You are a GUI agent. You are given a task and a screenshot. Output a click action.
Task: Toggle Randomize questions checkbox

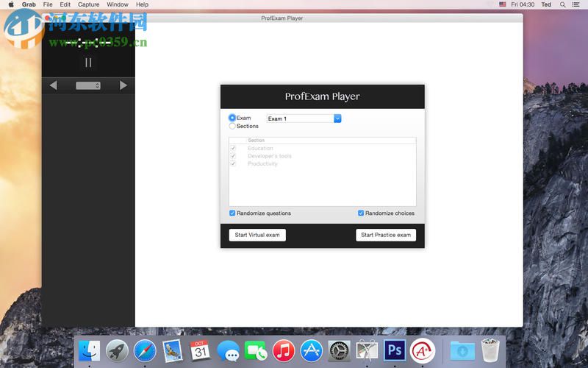pos(232,213)
